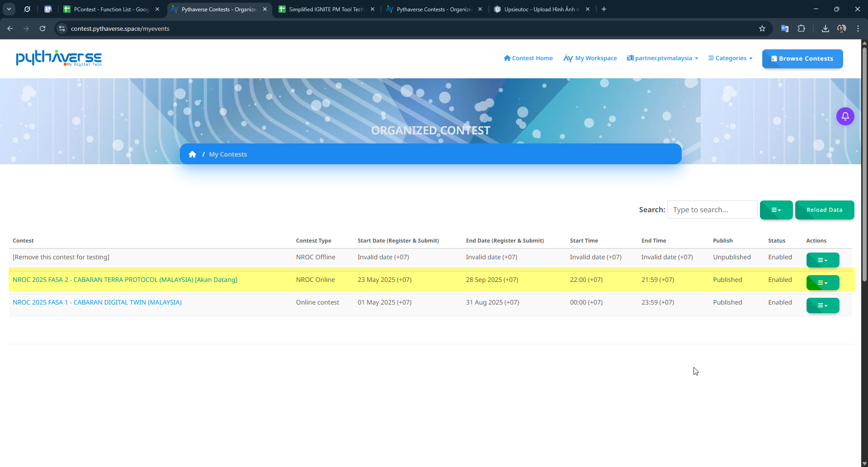Image resolution: width=868 pixels, height=467 pixels.
Task: Go back with browser back arrow
Action: pos(10,29)
